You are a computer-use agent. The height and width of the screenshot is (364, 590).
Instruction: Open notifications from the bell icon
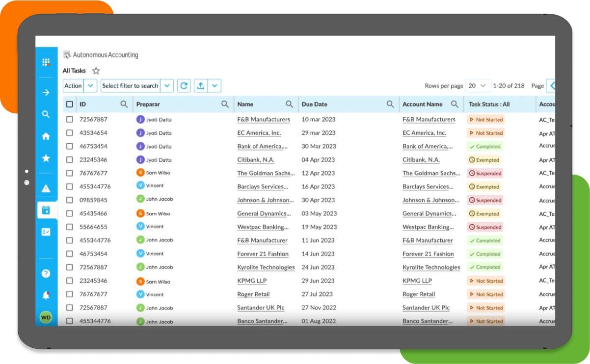[x=46, y=295]
